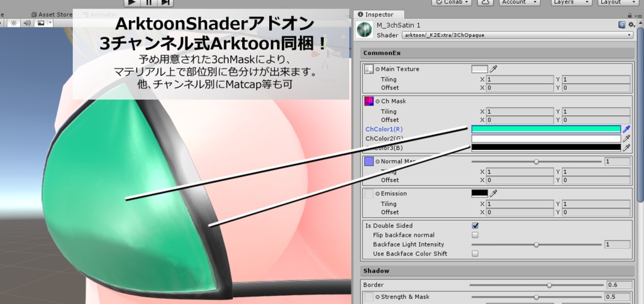Click Normal Map Offset X field

[x=519, y=180]
